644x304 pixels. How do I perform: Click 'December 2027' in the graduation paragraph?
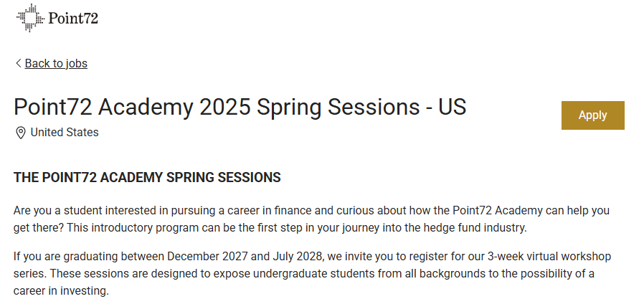(x=207, y=257)
